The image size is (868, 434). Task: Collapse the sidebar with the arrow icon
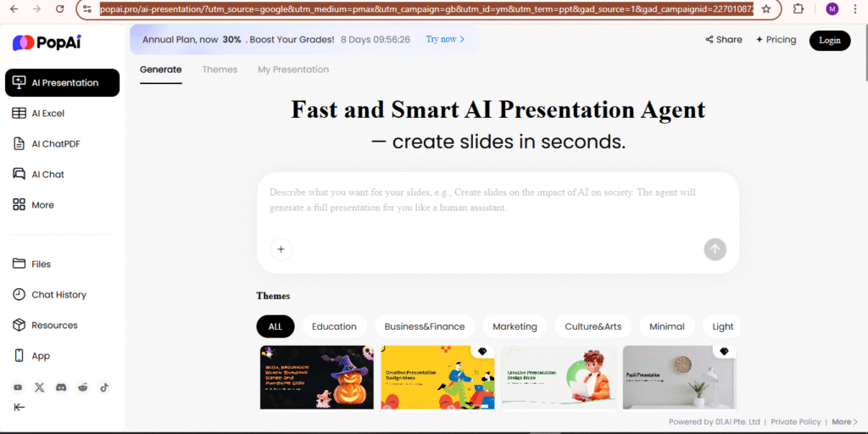(x=19, y=408)
